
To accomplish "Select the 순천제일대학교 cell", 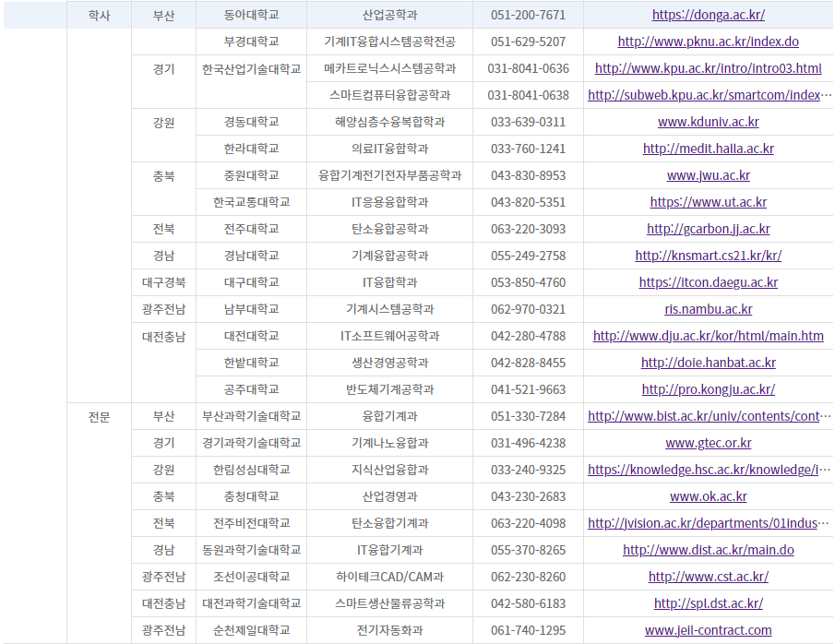I will pyautogui.click(x=251, y=630).
